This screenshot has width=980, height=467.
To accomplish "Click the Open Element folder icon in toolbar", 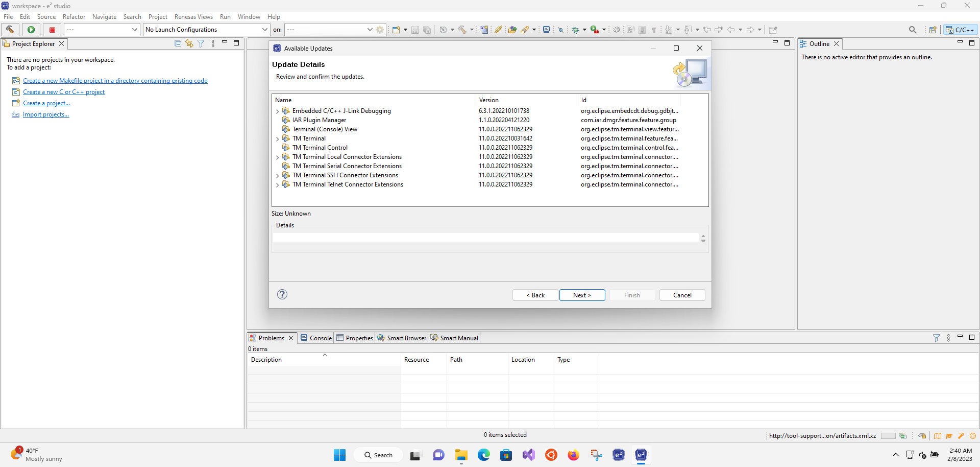I will point(512,30).
